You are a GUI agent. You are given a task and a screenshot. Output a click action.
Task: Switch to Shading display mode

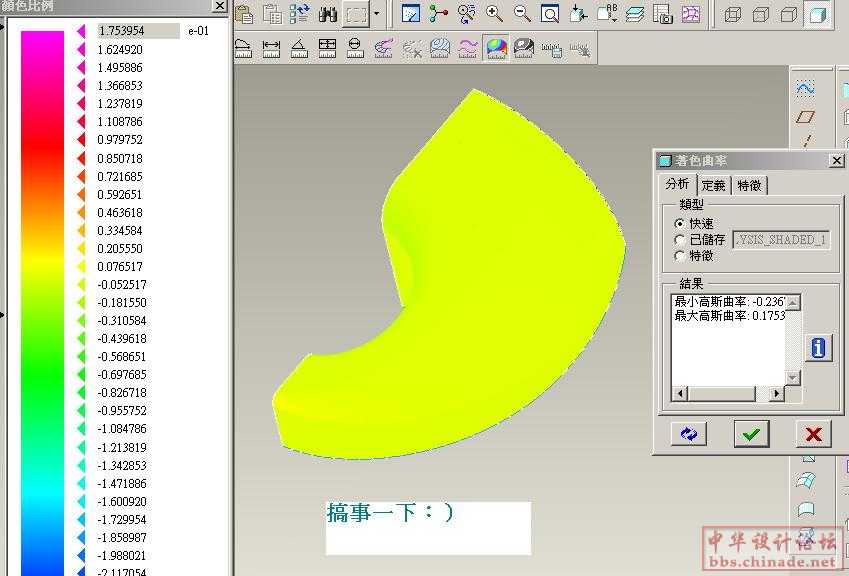[817, 14]
